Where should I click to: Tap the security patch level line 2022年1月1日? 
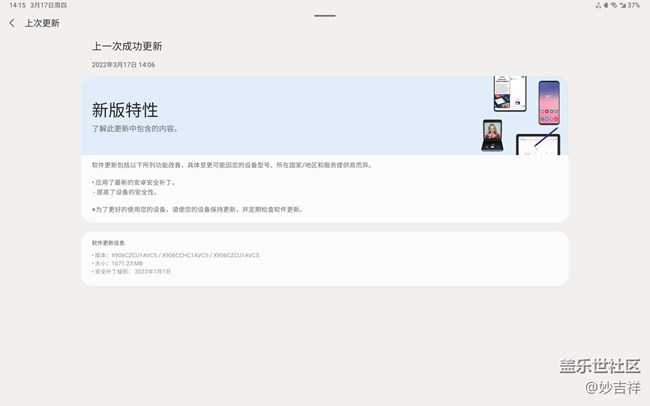tap(133, 271)
